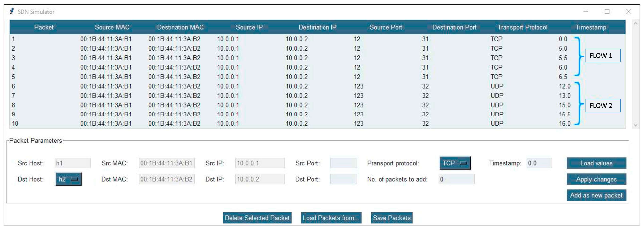Click the Load Packets from... button
Screen dimensions: 644x230
331,218
